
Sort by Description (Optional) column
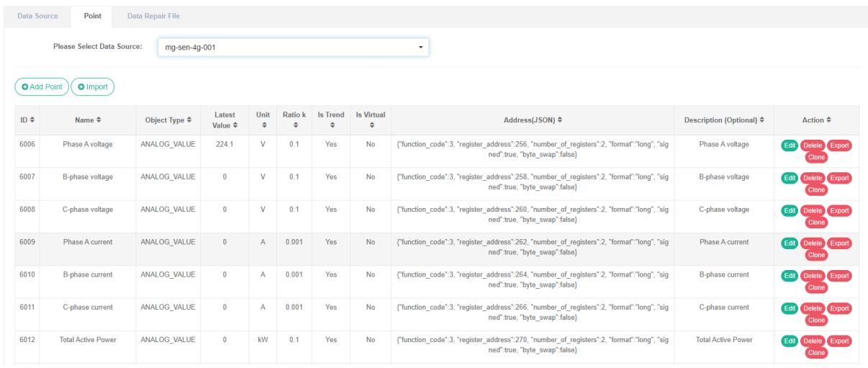point(726,119)
